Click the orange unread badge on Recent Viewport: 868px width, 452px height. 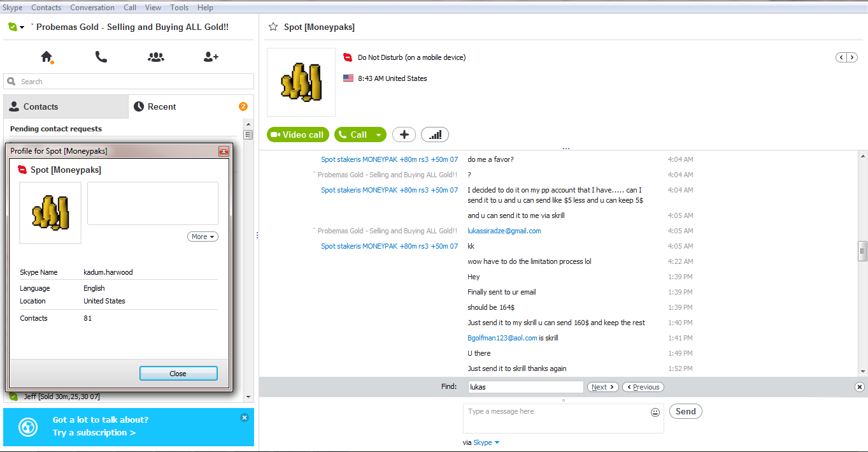(243, 106)
